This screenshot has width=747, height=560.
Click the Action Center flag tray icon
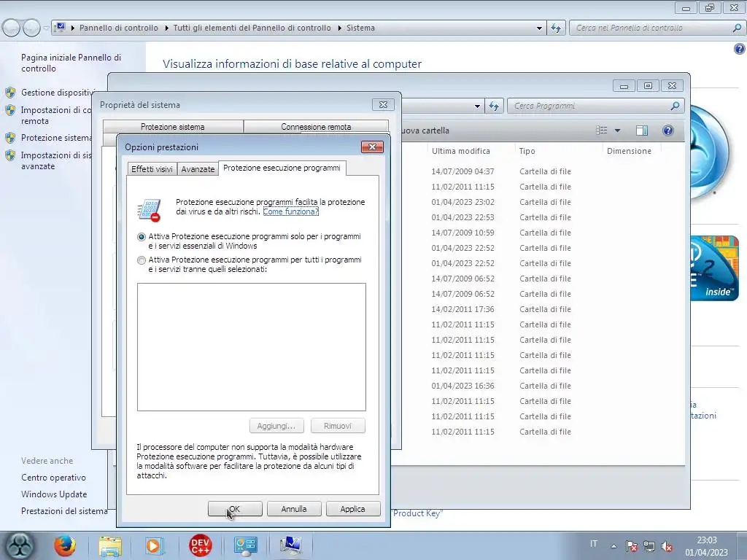pos(632,546)
